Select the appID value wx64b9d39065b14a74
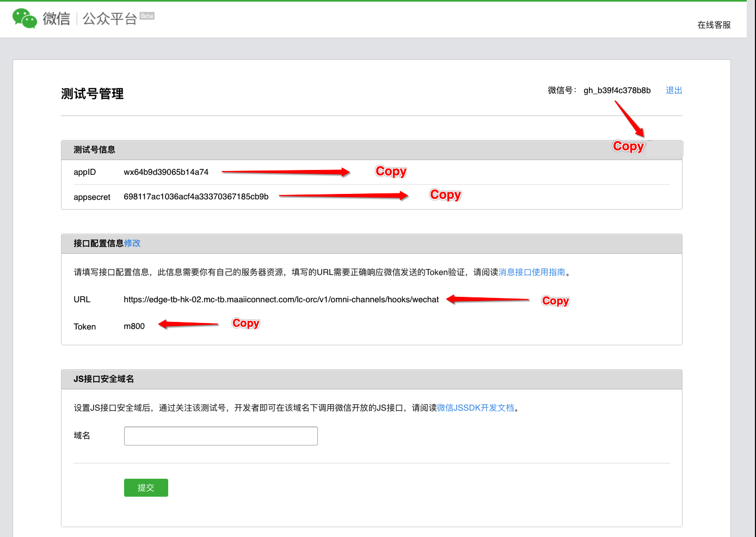Screen dimensions: 756x537 pyautogui.click(x=166, y=172)
